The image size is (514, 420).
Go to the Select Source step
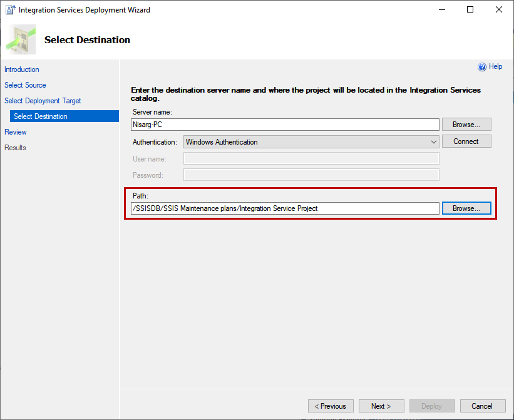pos(25,85)
